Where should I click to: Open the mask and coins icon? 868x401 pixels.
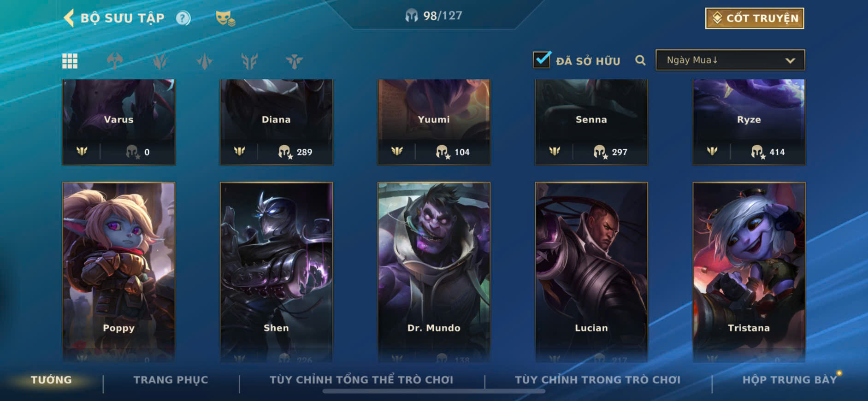[225, 18]
